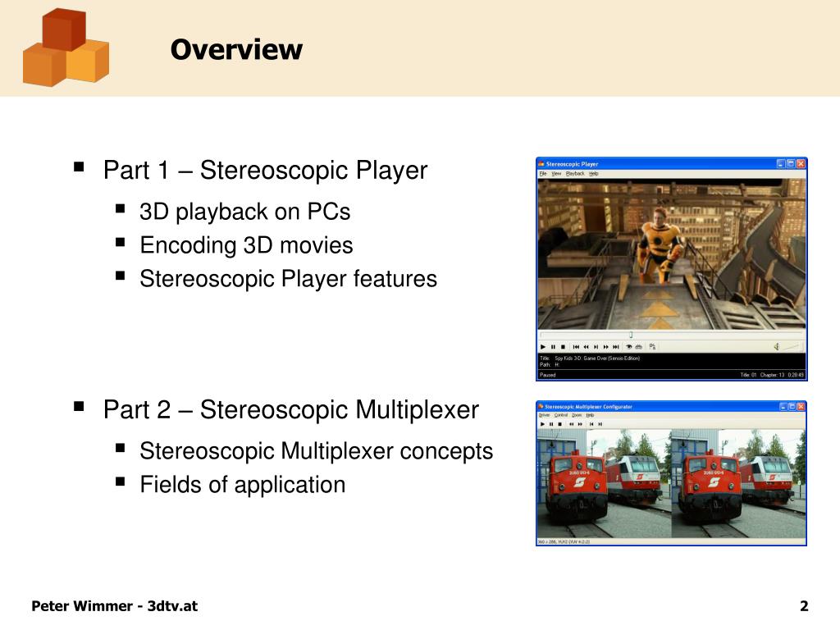Viewport: 840px width, 630px height.
Task: Minimize the Stereoscopic Player window
Action: 781,164
